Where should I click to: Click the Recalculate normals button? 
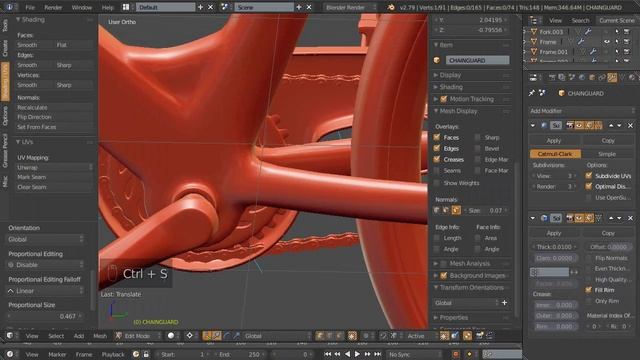[x=53, y=107]
